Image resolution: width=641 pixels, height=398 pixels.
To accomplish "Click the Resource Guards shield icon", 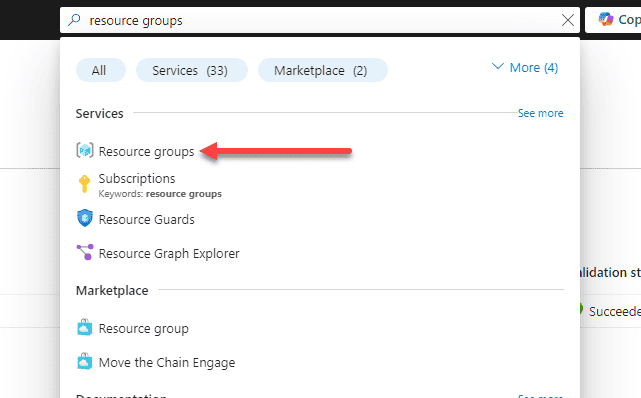I will coord(85,218).
